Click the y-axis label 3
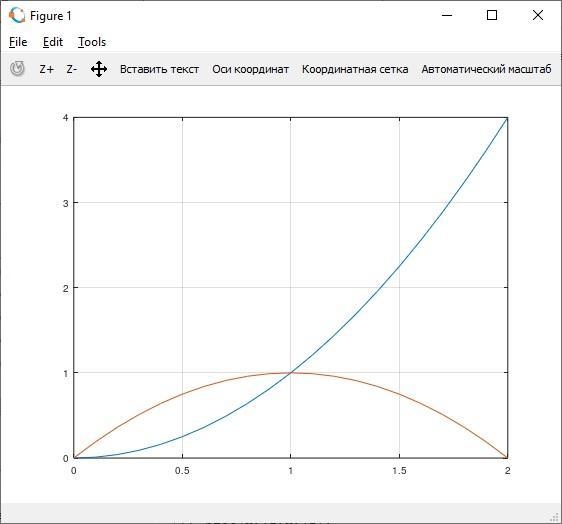Image resolution: width=562 pixels, height=524 pixels. [x=65, y=204]
